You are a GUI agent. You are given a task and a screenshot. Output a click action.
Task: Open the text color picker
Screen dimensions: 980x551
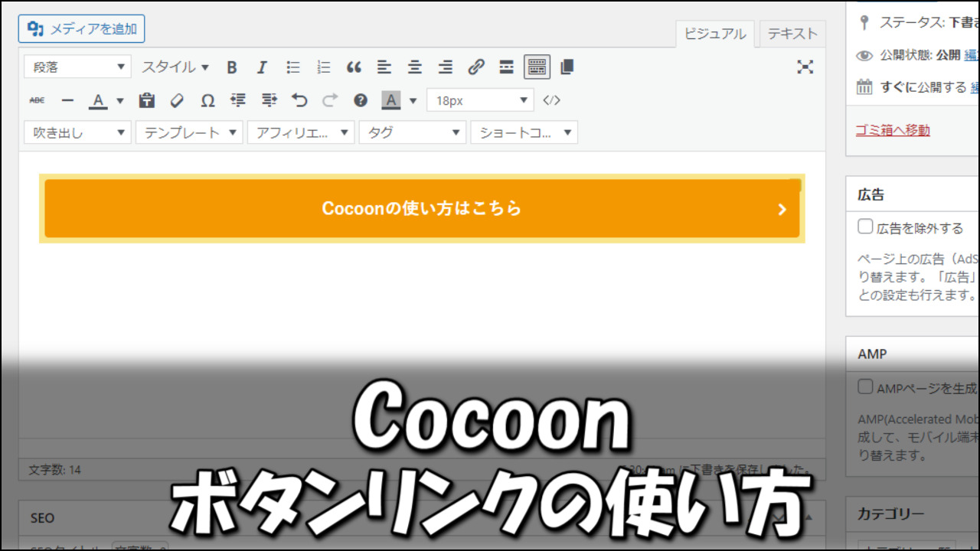[97, 99]
